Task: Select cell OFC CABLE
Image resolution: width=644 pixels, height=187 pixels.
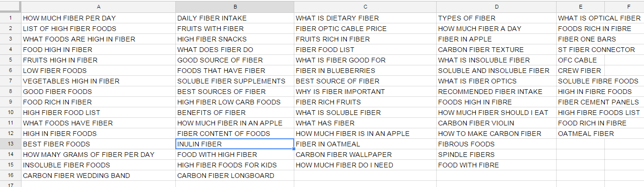Action: click(x=580, y=60)
